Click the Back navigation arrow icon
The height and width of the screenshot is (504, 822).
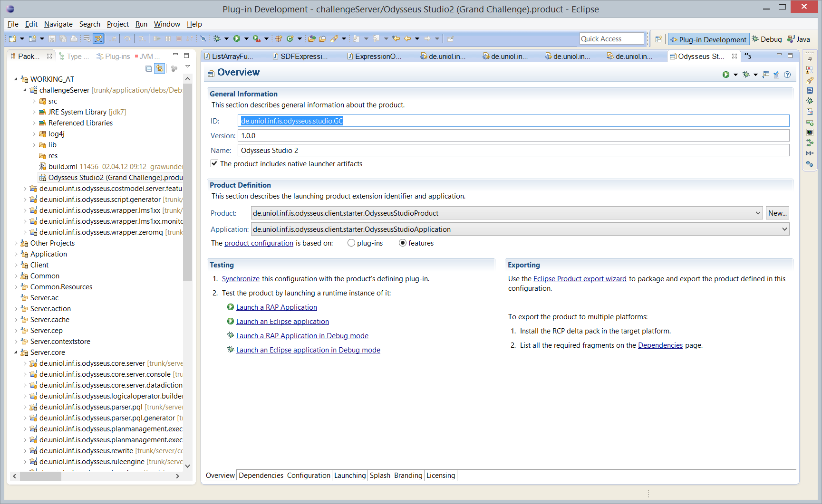coord(407,39)
